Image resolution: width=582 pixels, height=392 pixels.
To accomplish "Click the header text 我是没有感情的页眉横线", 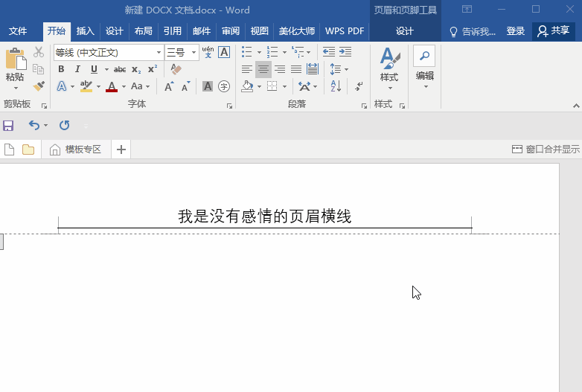I will pyautogui.click(x=264, y=216).
